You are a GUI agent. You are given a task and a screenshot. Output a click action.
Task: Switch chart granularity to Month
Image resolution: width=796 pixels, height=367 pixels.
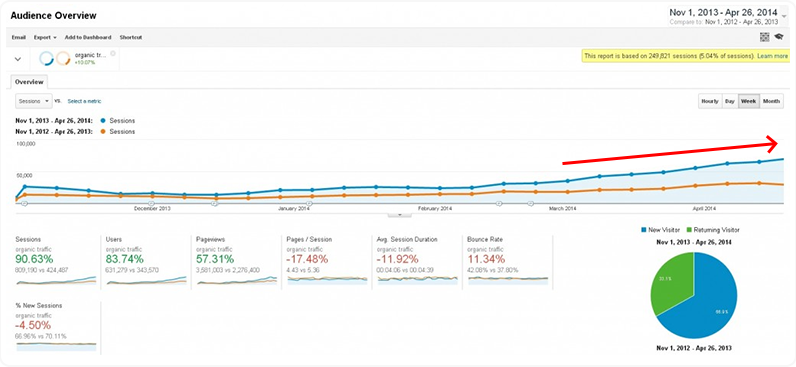(x=771, y=101)
